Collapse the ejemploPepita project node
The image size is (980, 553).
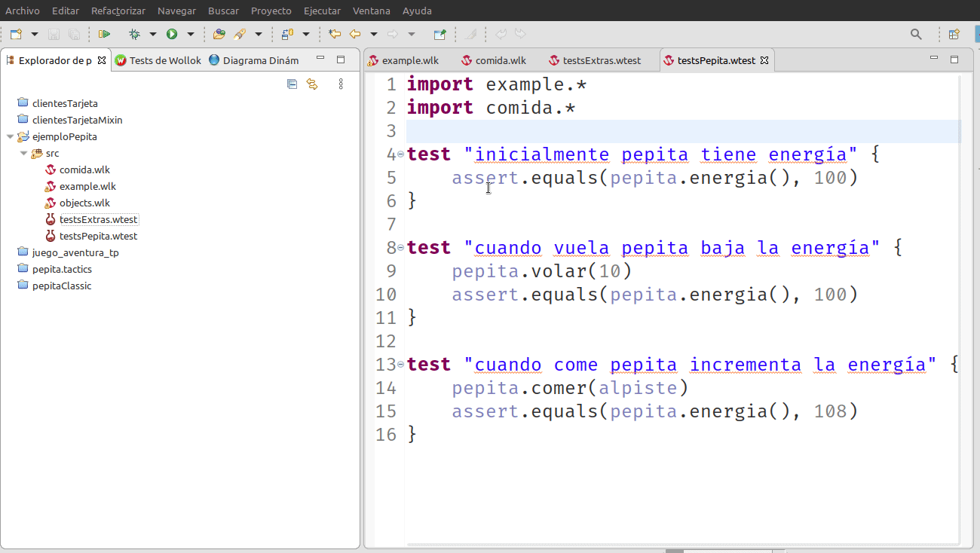10,136
